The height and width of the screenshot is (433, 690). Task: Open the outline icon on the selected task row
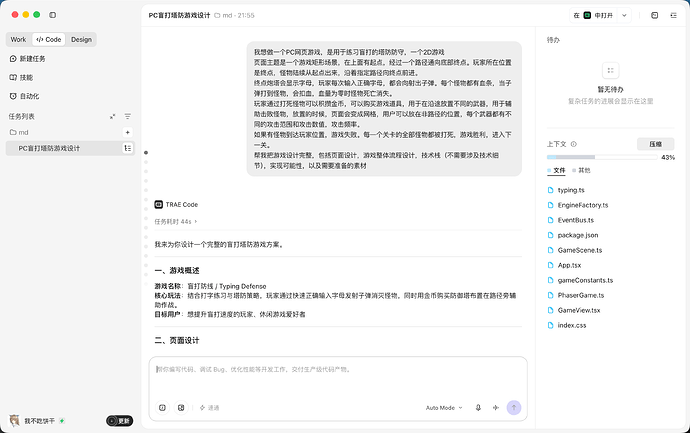[128, 148]
